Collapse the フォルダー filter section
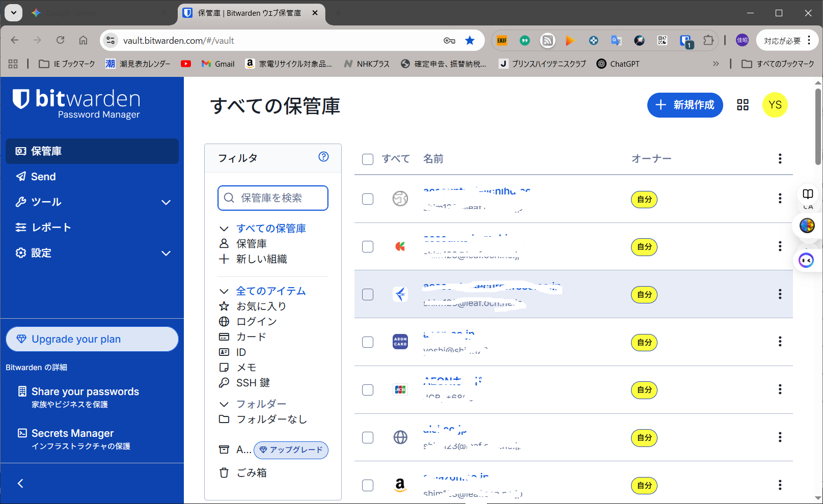This screenshot has width=823, height=504. [x=224, y=404]
